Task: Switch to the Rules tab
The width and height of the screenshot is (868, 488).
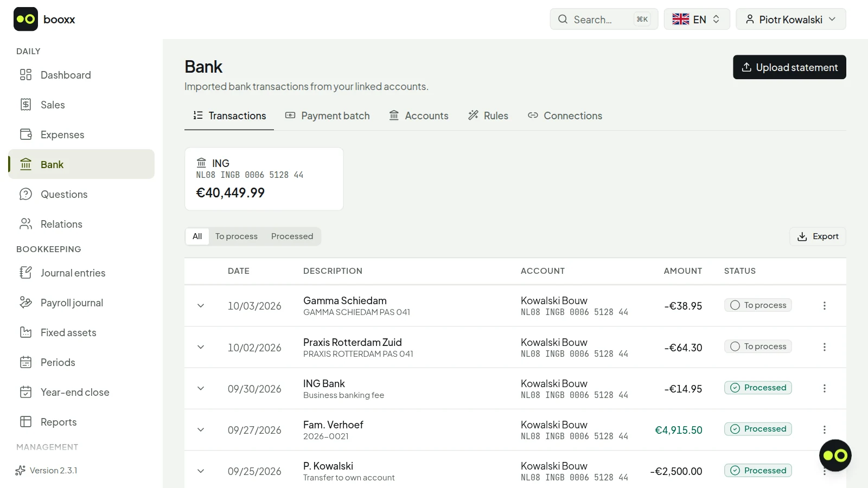Action: 488,115
